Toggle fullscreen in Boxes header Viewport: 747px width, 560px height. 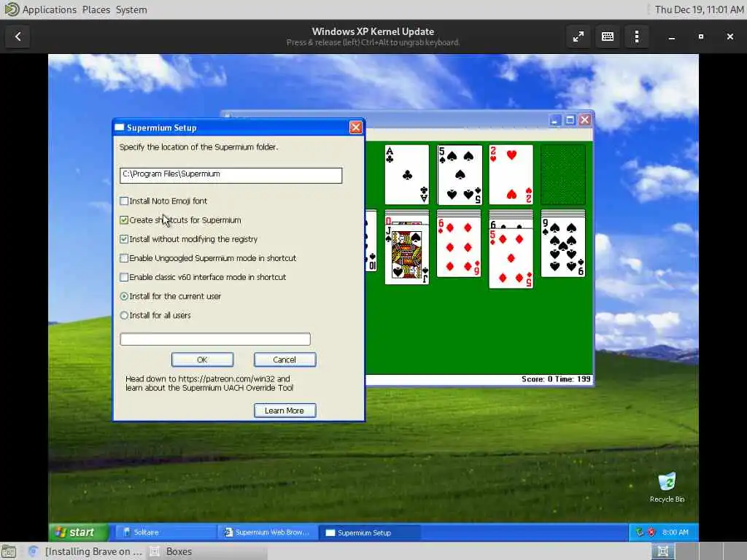[x=578, y=36]
